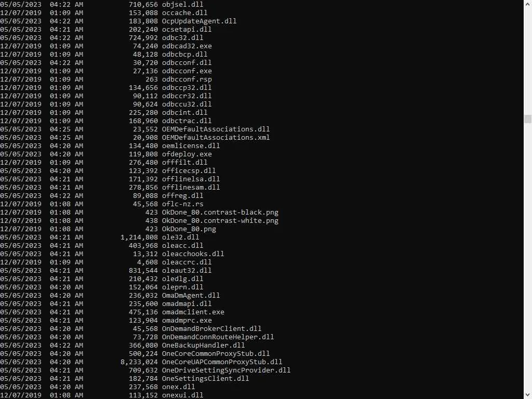This screenshot has height=399, width=532.
Task: Click the vertical scrollbar thumb
Action: [x=528, y=119]
